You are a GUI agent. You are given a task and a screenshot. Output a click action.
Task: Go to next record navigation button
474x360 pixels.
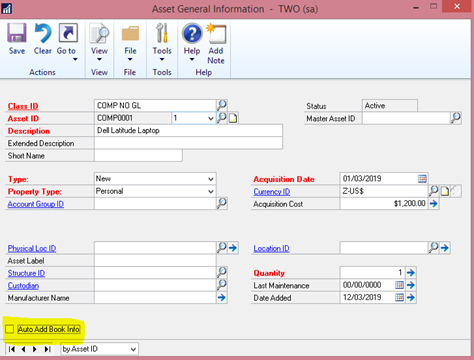tap(35, 349)
